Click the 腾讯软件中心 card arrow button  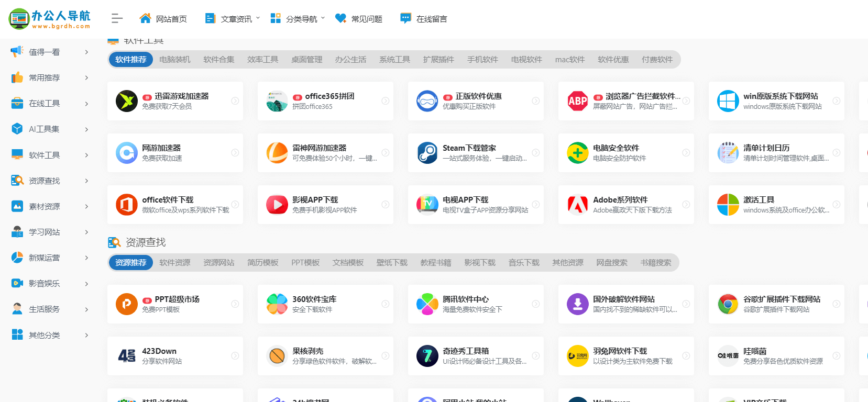(x=536, y=304)
